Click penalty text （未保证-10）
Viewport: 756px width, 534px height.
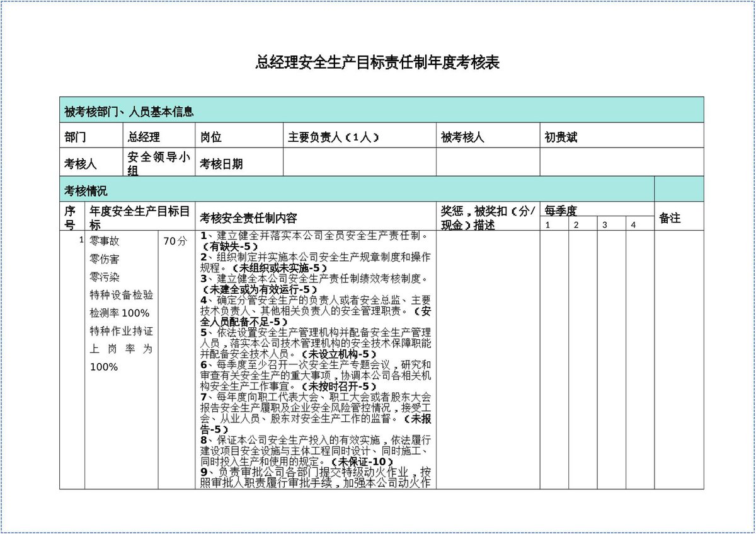(362, 461)
